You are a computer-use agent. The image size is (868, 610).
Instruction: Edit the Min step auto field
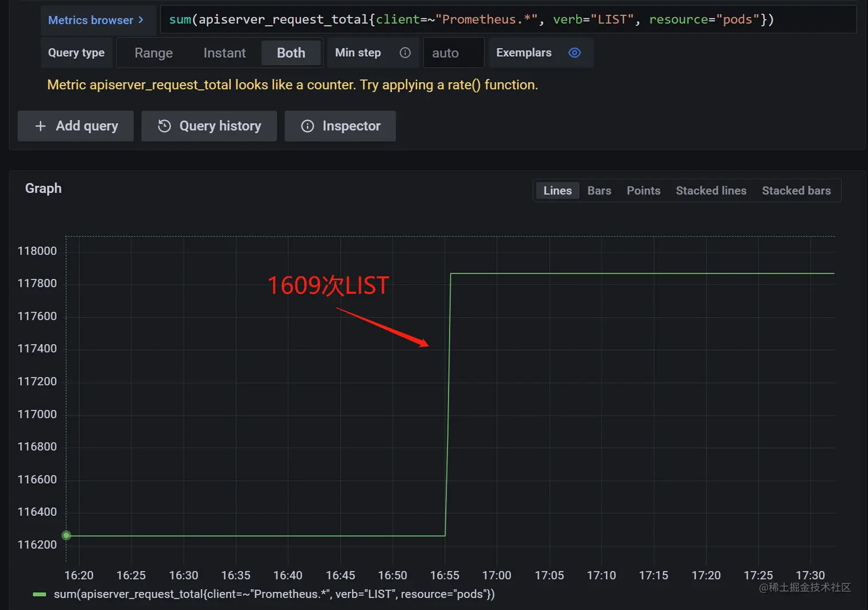point(454,53)
